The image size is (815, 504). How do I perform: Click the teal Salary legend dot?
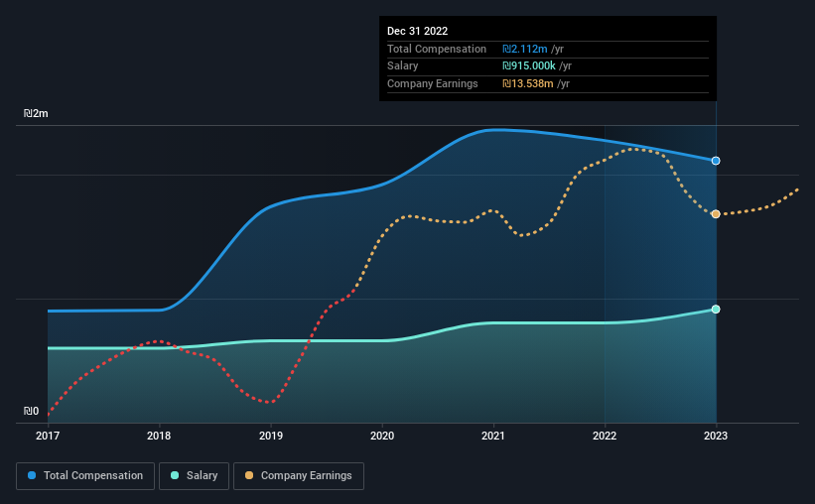click(x=175, y=475)
